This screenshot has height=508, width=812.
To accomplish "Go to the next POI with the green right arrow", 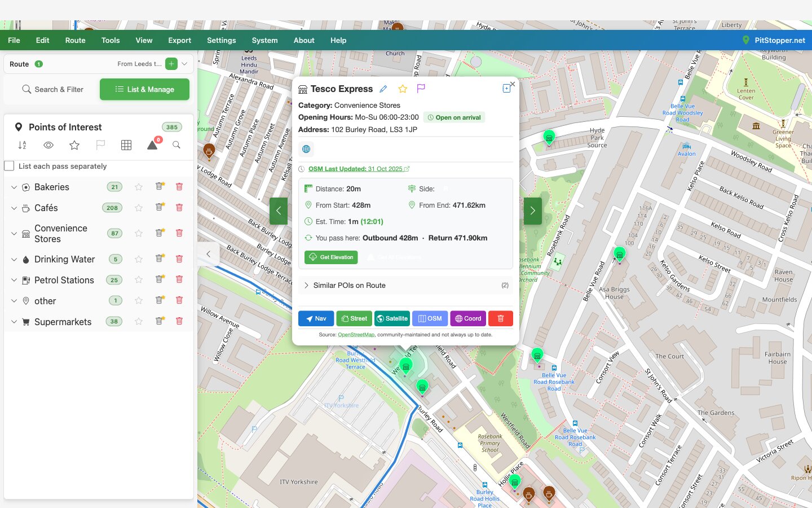I will 533,211.
